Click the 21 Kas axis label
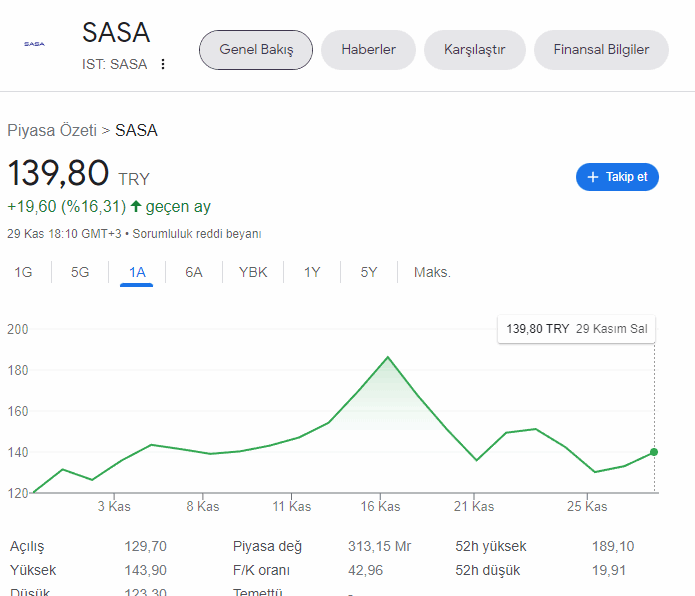Screen dimensions: 695x596 click(474, 506)
